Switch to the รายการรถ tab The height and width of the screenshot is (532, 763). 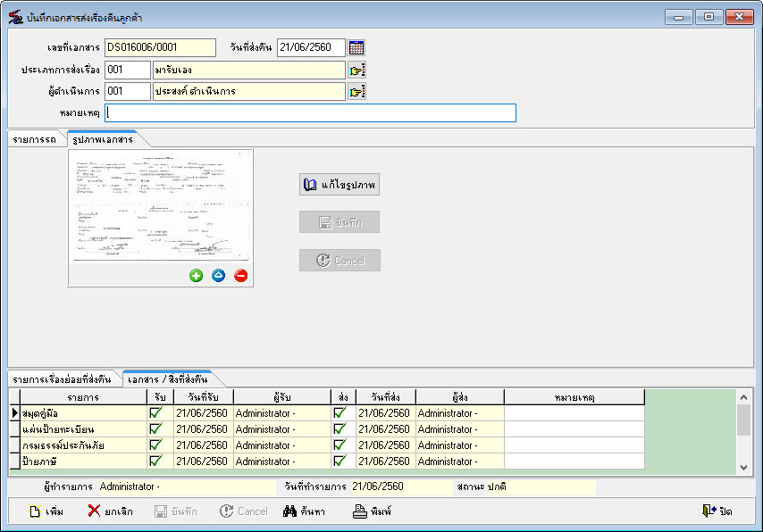pos(35,139)
